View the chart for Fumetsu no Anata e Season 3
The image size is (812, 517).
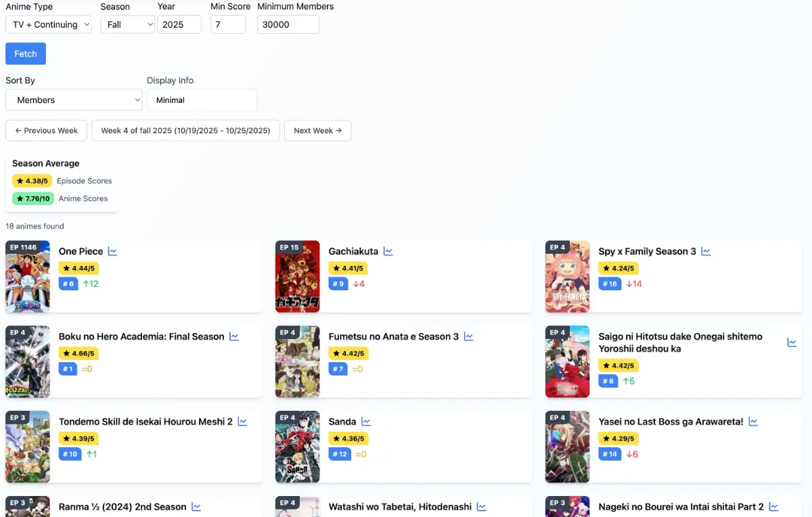coord(468,336)
